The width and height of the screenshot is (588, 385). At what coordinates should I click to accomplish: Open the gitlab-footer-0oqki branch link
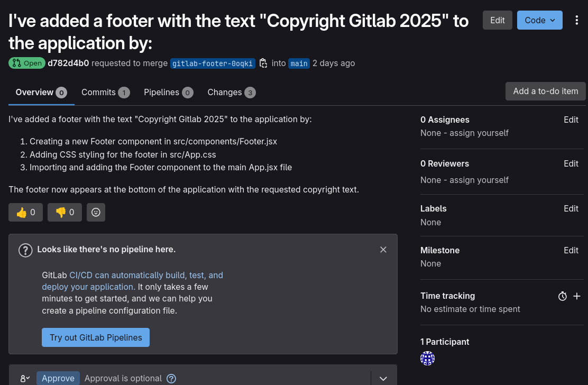(x=213, y=63)
